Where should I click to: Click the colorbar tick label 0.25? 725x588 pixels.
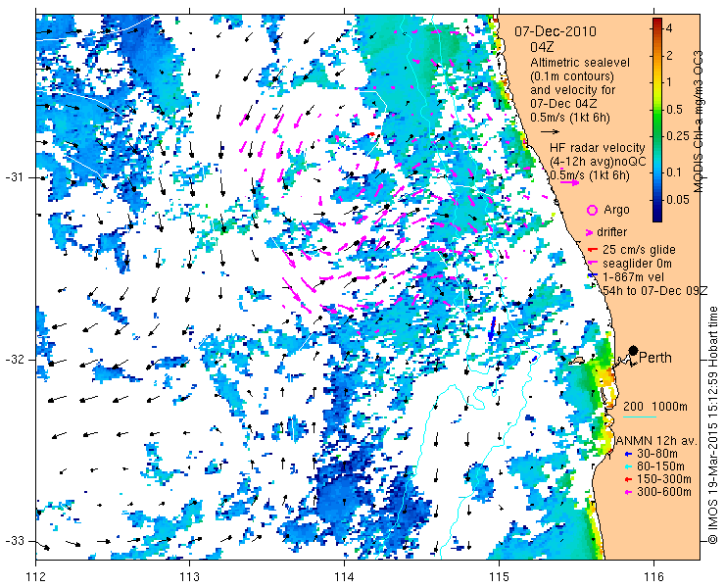(x=676, y=136)
